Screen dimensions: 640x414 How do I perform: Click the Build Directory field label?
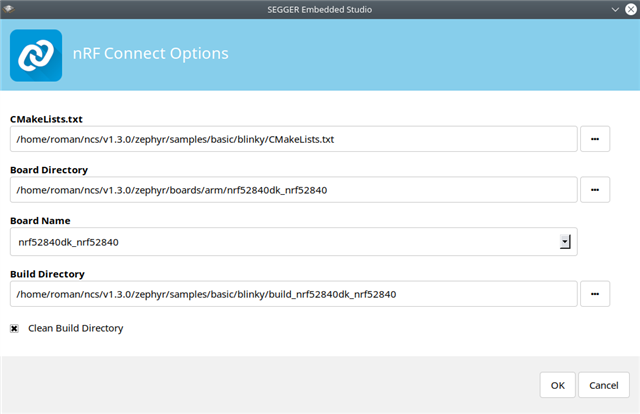47,274
